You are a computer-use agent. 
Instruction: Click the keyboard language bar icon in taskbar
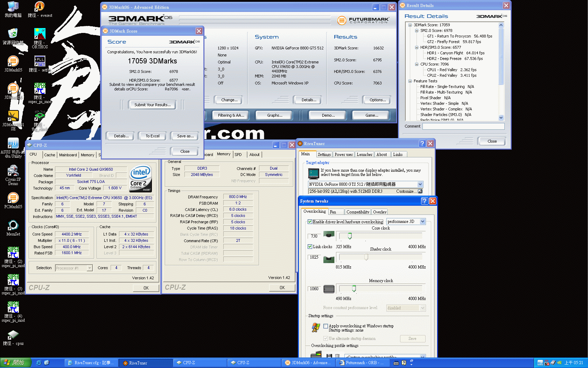click(396, 363)
